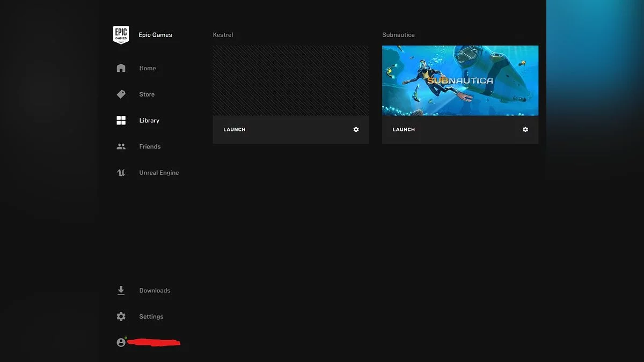Click the blank Kestrel game thumbnail
Image resolution: width=644 pixels, height=362 pixels.
tap(290, 80)
